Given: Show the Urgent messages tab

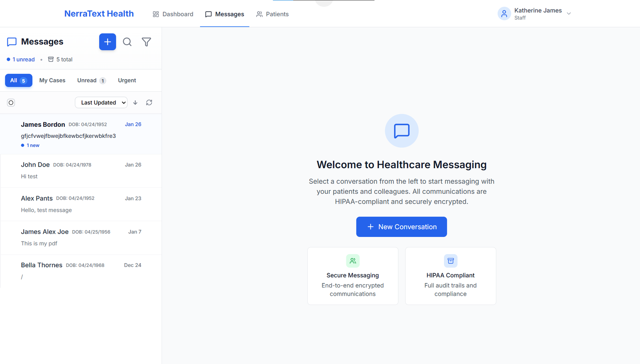Looking at the screenshot, I should pyautogui.click(x=127, y=80).
